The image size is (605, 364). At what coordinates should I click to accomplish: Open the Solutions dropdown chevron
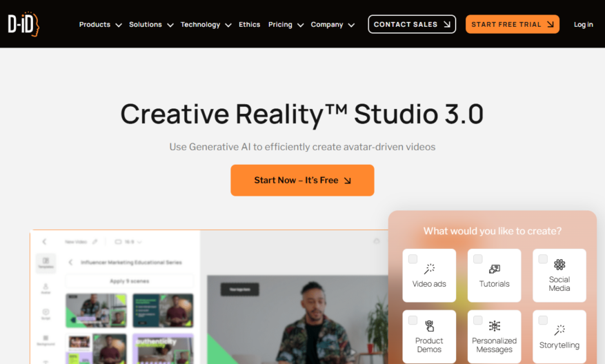(170, 25)
